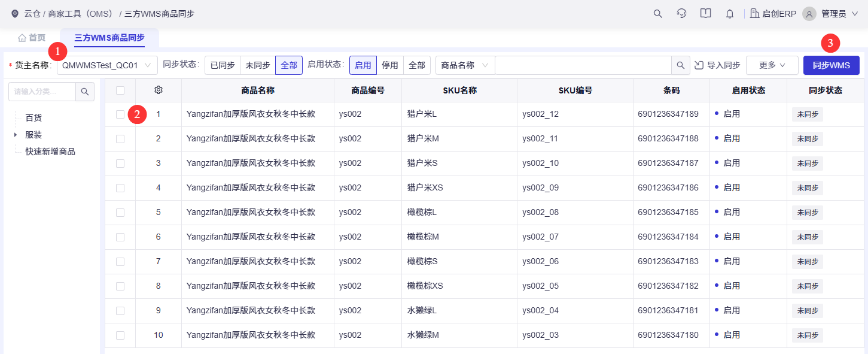This screenshot has height=354, width=868.
Task: Expand the 服装 category tree node
Action: [16, 135]
